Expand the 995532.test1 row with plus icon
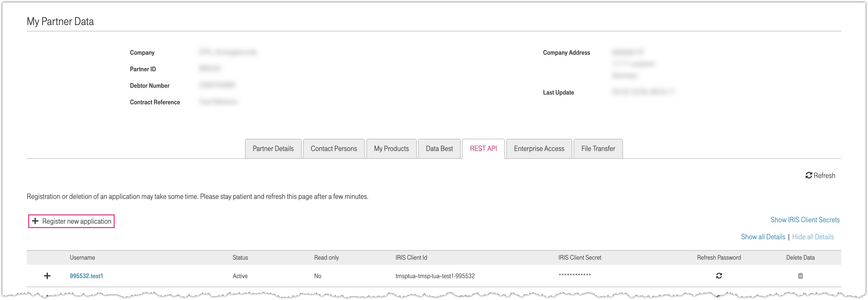The image size is (868, 300). (x=47, y=276)
